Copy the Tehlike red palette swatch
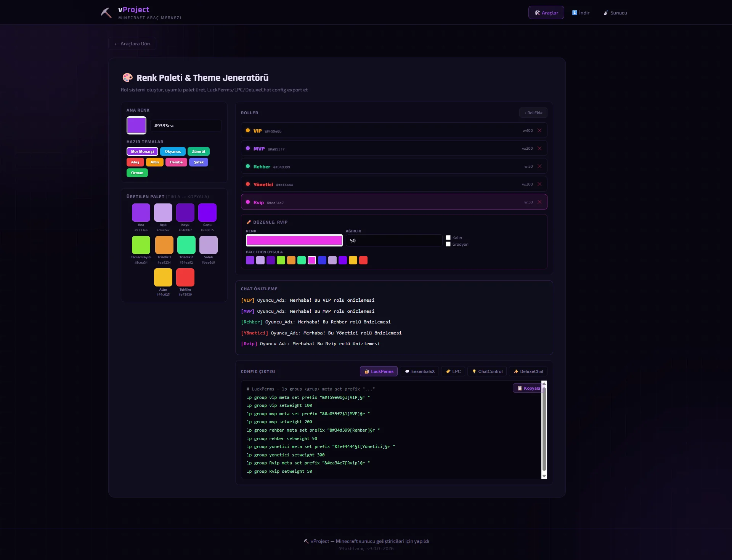Viewport: 732px width, 560px height. point(185,277)
